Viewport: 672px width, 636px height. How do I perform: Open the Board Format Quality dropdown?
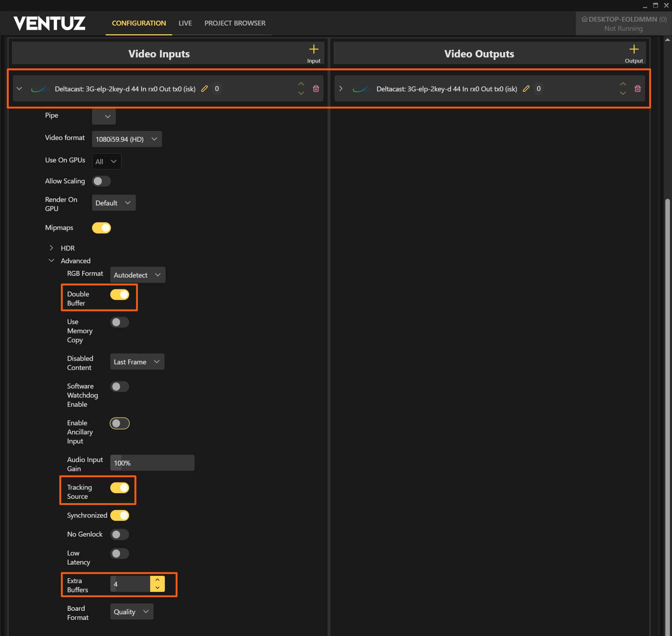point(132,612)
